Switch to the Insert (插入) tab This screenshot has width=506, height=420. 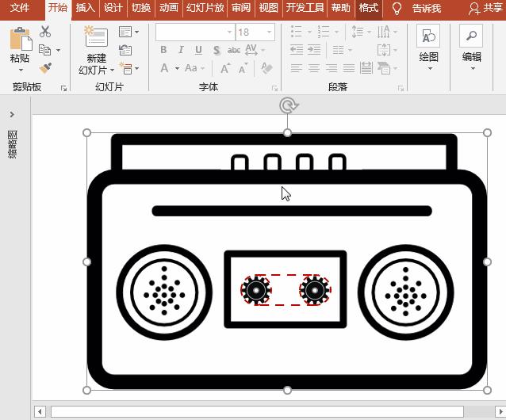(85, 9)
